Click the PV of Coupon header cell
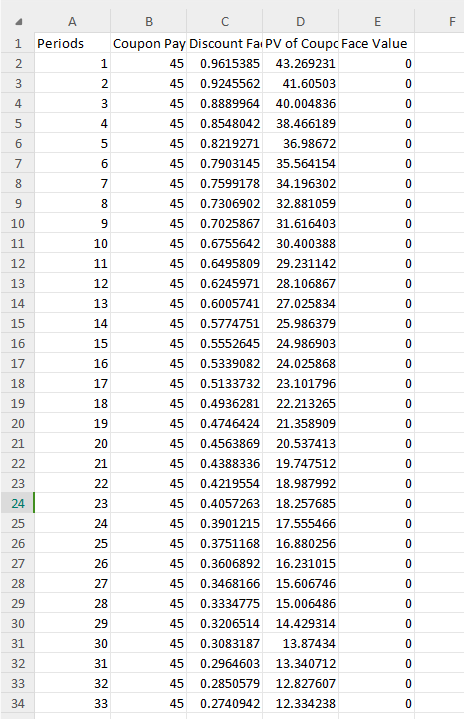This screenshot has height=719, width=464. click(x=300, y=43)
